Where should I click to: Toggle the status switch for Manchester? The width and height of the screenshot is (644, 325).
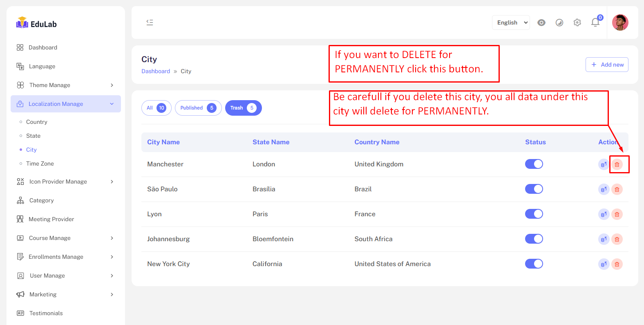534,164
